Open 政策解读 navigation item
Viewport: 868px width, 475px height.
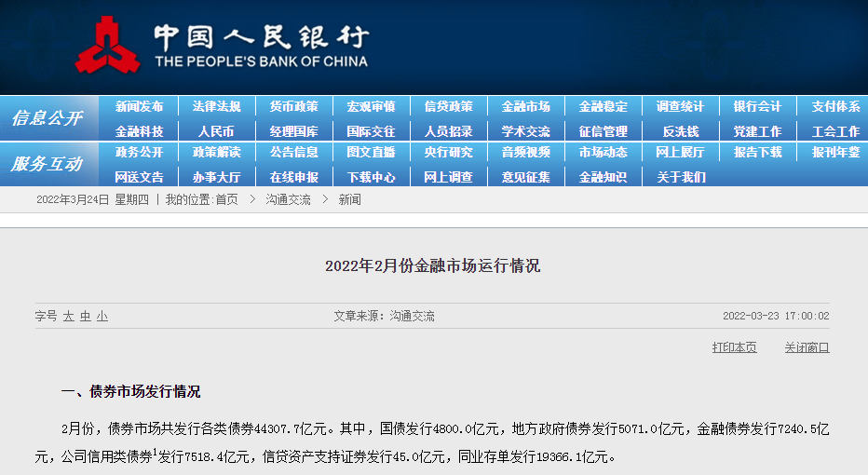(x=216, y=152)
